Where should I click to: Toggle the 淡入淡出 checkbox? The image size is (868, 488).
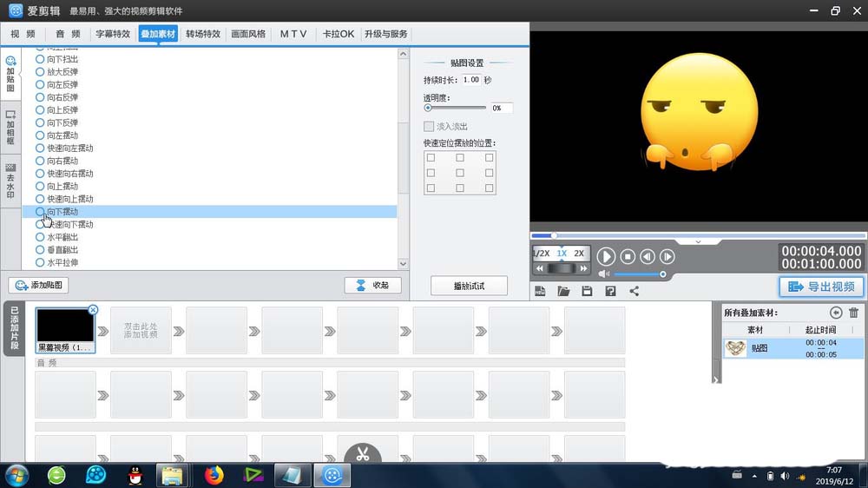429,126
